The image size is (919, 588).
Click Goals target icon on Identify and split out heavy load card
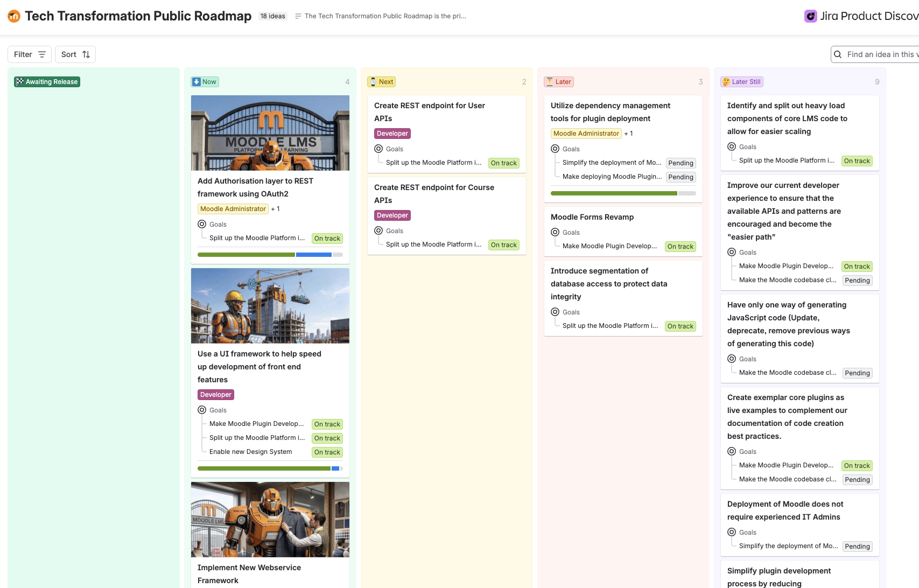[732, 146]
